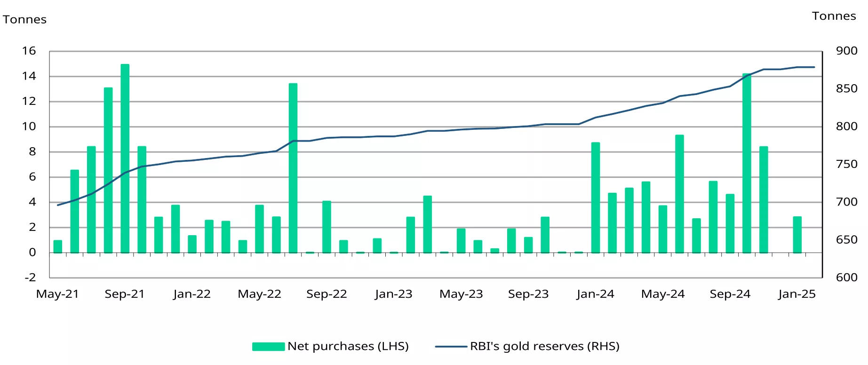Click the May-24 x-axis label
The height and width of the screenshot is (365, 868).
(x=663, y=294)
